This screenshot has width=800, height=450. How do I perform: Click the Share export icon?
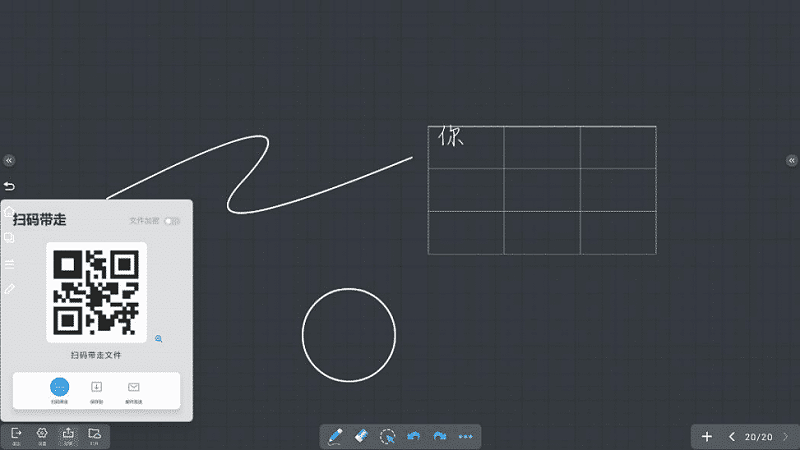(68, 436)
